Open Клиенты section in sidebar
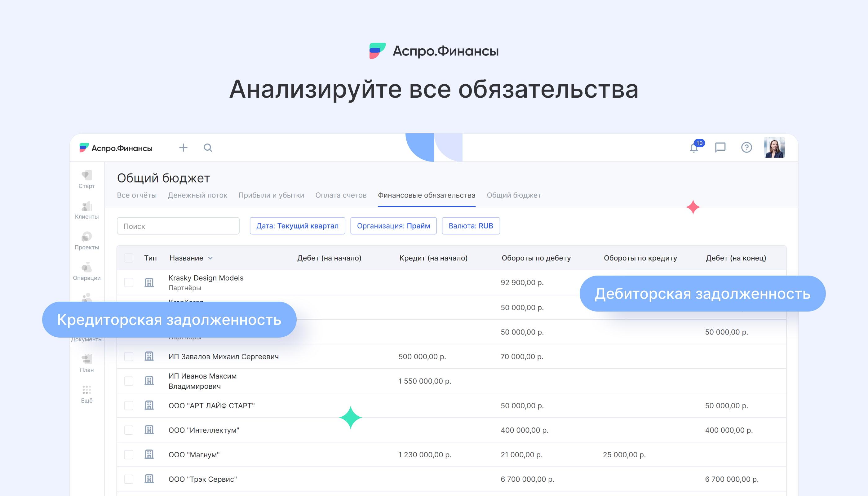Image resolution: width=868 pixels, height=496 pixels. tap(86, 210)
